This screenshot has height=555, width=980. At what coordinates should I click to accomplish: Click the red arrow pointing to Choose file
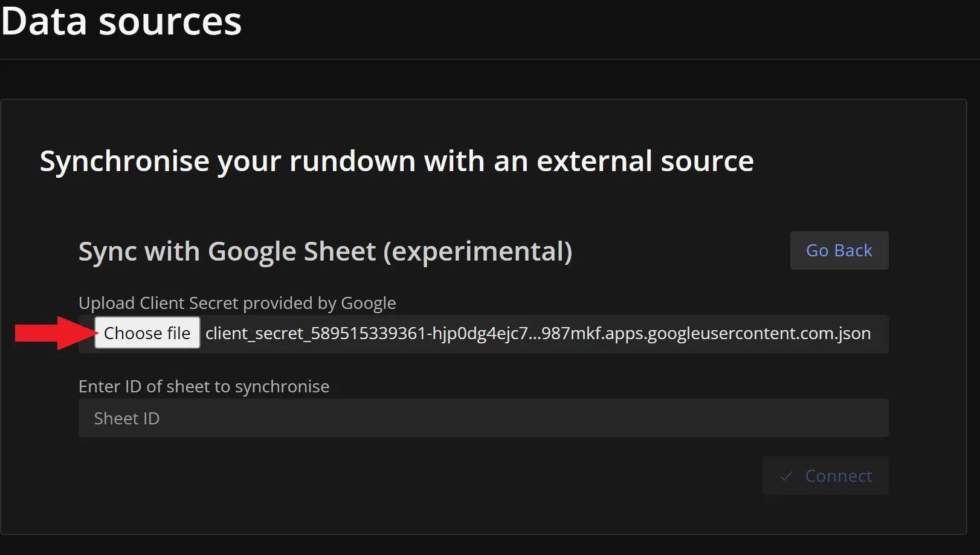54,333
